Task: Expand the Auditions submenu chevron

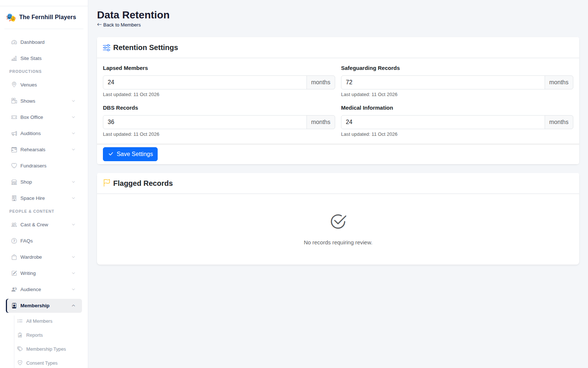Action: (73, 134)
